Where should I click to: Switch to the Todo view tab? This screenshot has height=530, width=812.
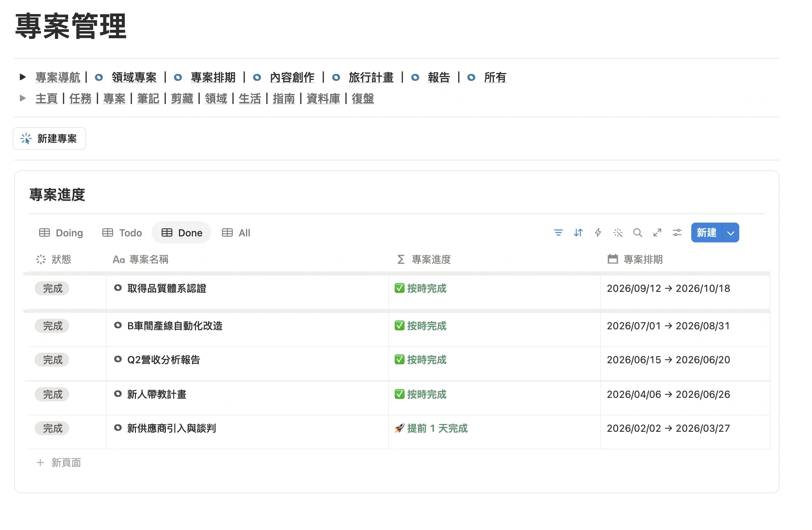click(x=122, y=233)
